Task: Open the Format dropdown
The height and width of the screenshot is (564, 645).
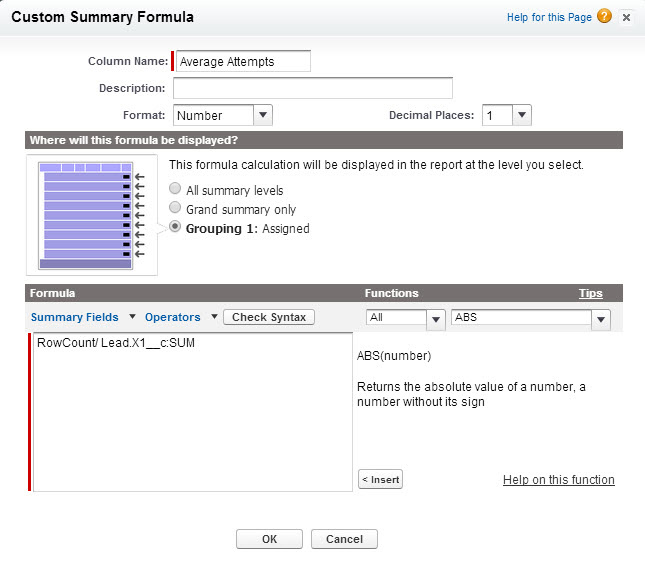Action: click(223, 115)
